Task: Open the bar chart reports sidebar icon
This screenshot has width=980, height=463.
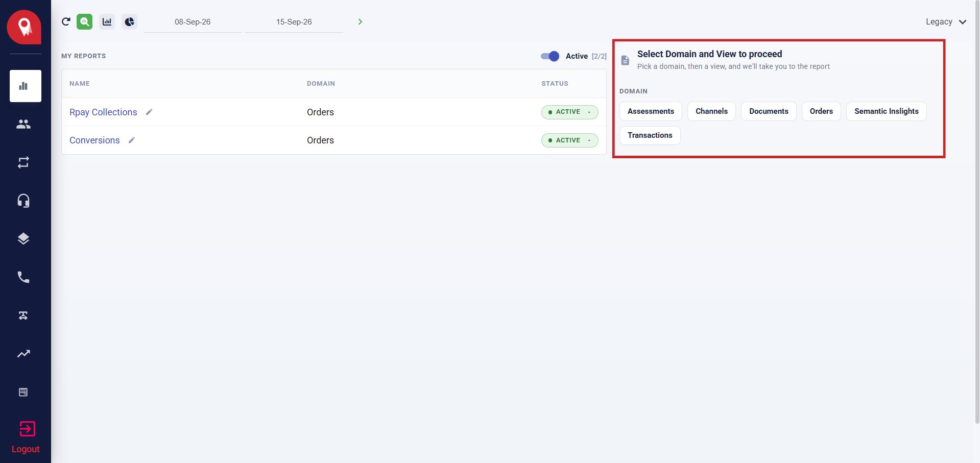Action: 26,86
